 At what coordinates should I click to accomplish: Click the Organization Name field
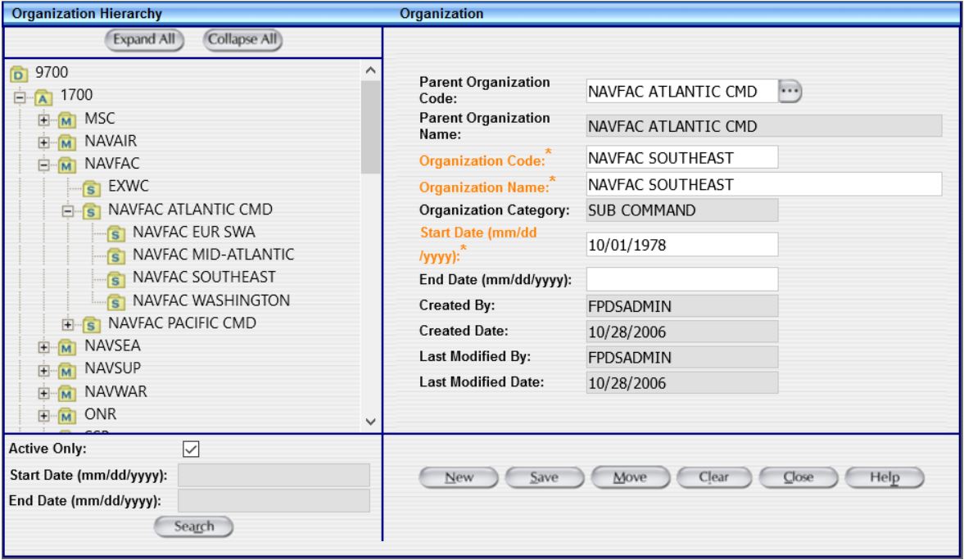click(x=763, y=184)
